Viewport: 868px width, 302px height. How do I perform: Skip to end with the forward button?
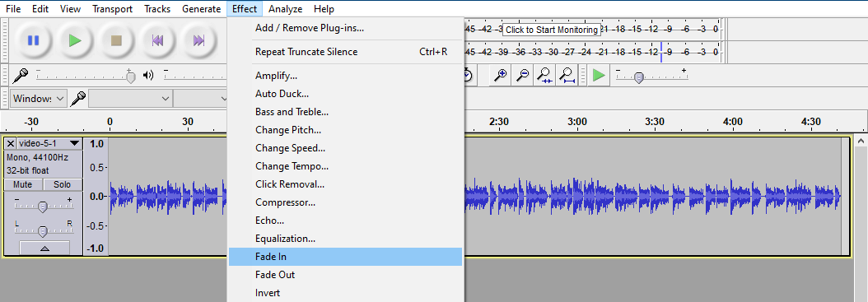(x=198, y=40)
